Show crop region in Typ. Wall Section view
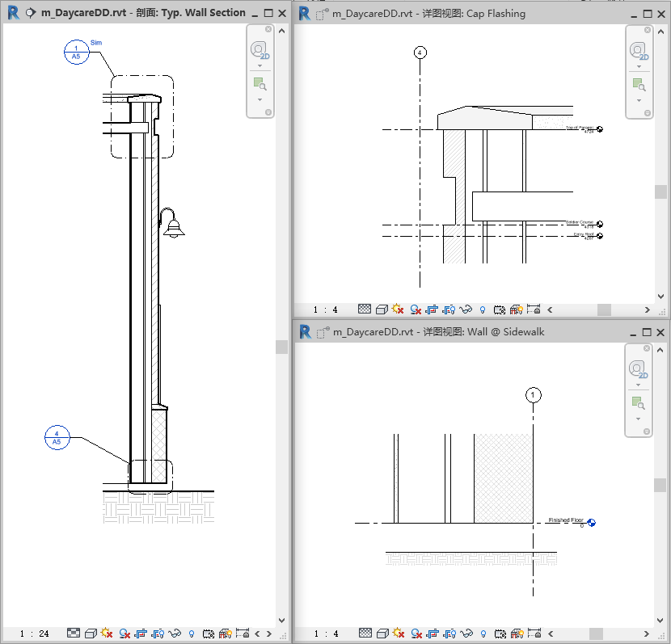The width and height of the screenshot is (671, 644). pyautogui.click(x=158, y=633)
